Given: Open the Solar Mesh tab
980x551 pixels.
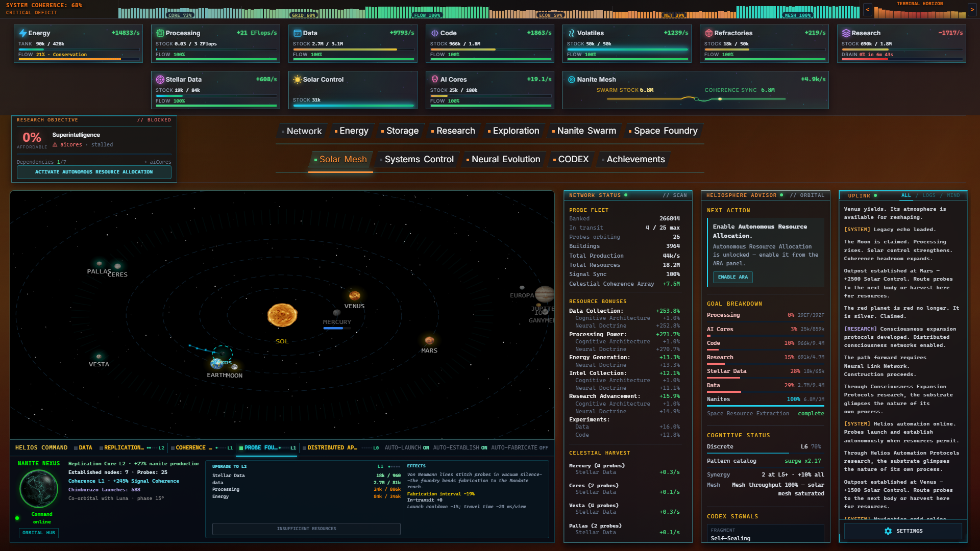Looking at the screenshot, I should (340, 160).
